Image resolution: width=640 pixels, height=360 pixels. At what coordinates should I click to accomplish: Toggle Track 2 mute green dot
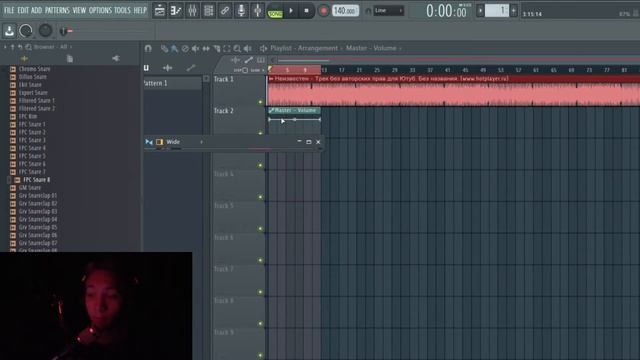pyautogui.click(x=260, y=133)
